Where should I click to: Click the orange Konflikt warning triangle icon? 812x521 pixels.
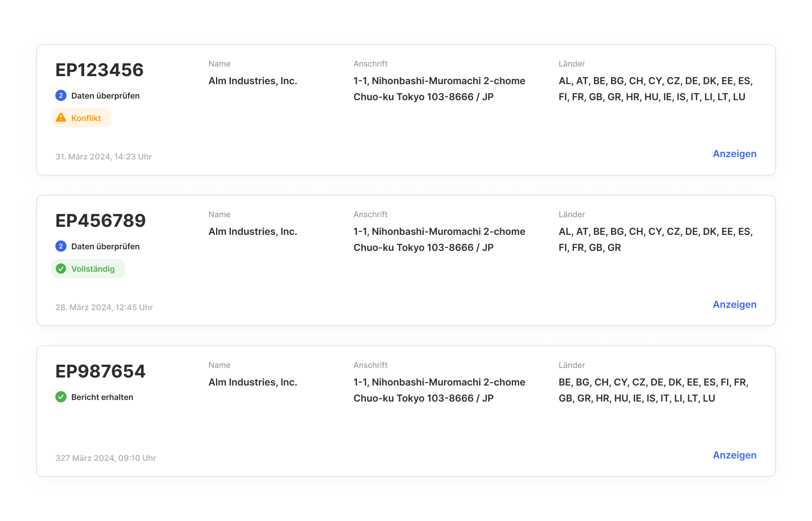(x=61, y=117)
